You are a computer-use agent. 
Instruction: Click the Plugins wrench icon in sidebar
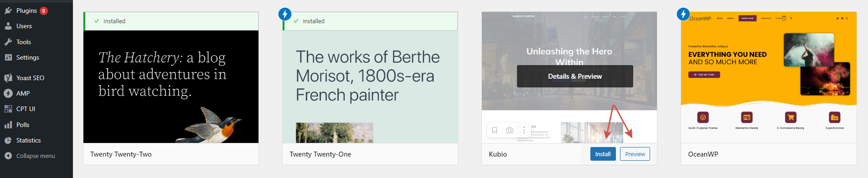click(x=8, y=10)
